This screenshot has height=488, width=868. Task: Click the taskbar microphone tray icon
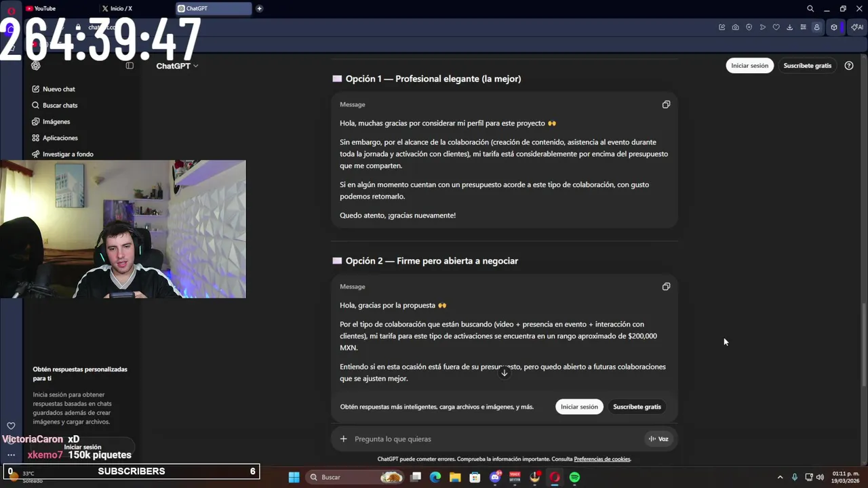794,477
